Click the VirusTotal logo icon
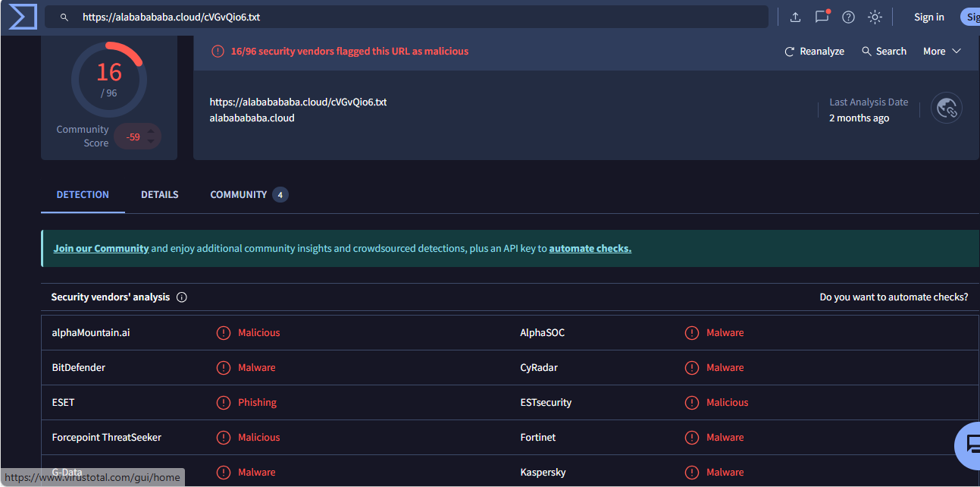The width and height of the screenshot is (980, 487). tap(23, 17)
